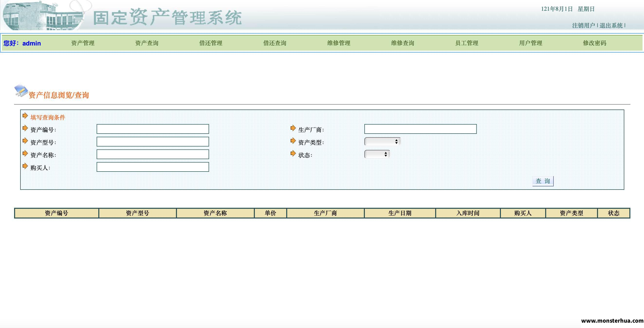Click the 购买人 table column header
Screen dimensions: 644x328
tap(523, 213)
